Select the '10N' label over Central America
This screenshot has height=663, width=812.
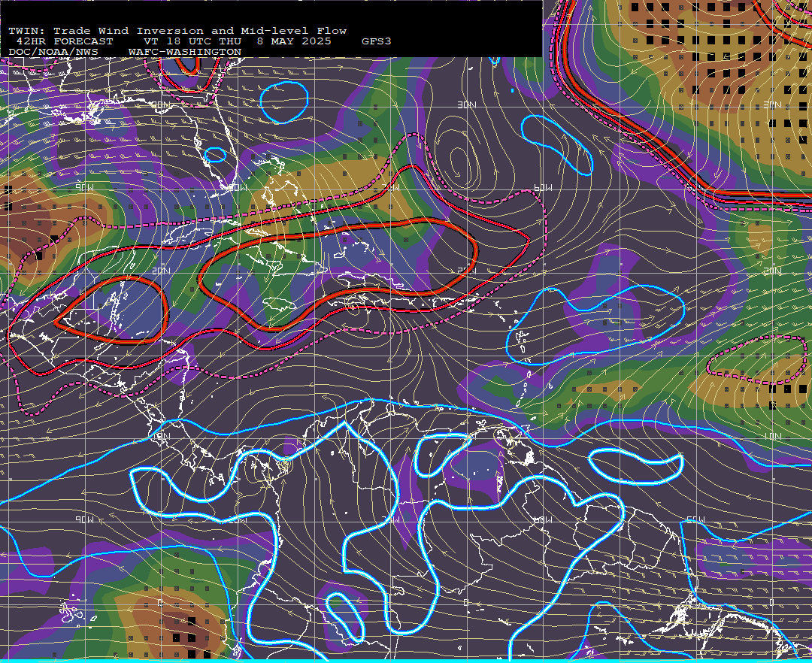[161, 436]
